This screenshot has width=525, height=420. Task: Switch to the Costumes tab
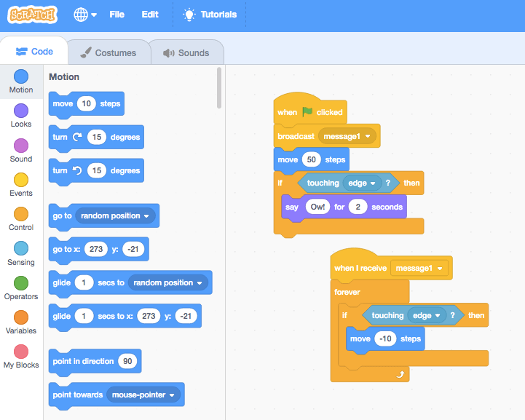(x=108, y=53)
